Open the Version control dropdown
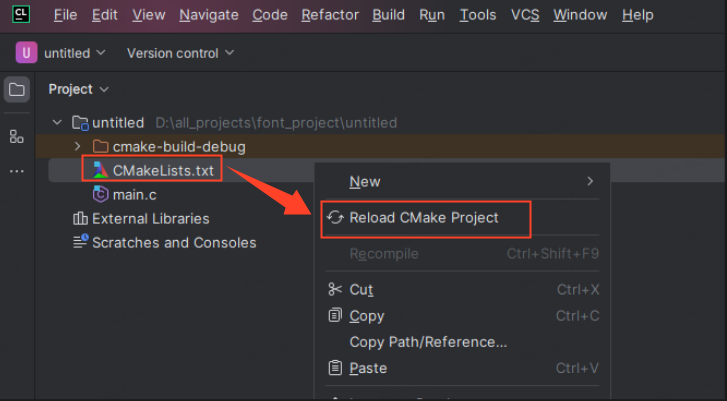727x401 pixels. pos(180,53)
